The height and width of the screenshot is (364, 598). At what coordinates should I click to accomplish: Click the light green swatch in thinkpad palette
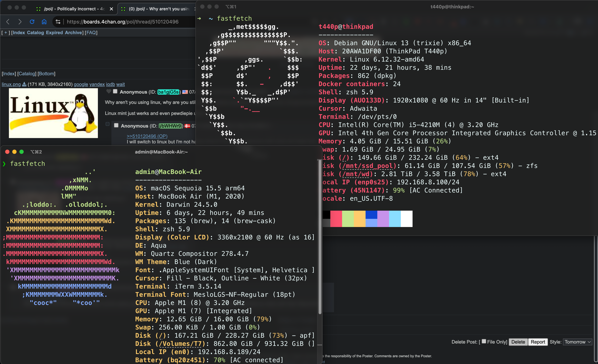(x=348, y=219)
